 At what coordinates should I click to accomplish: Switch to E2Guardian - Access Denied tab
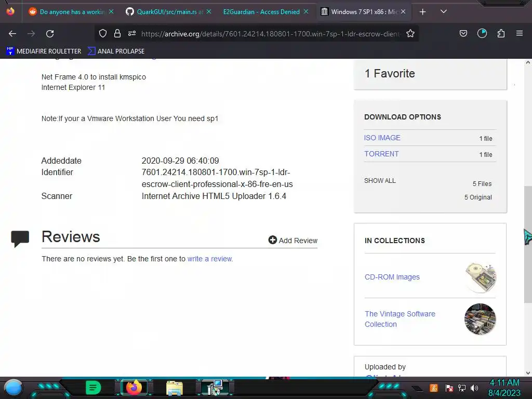[261, 12]
